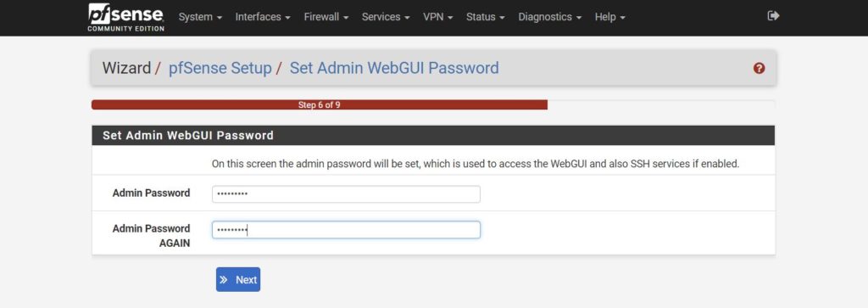
Task: Open the red help question mark icon
Action: tap(759, 68)
